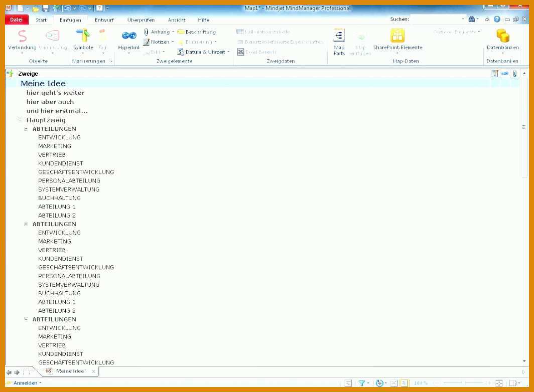The width and height of the screenshot is (534, 392).
Task: Open the Symbole marker icon
Action: (83, 36)
